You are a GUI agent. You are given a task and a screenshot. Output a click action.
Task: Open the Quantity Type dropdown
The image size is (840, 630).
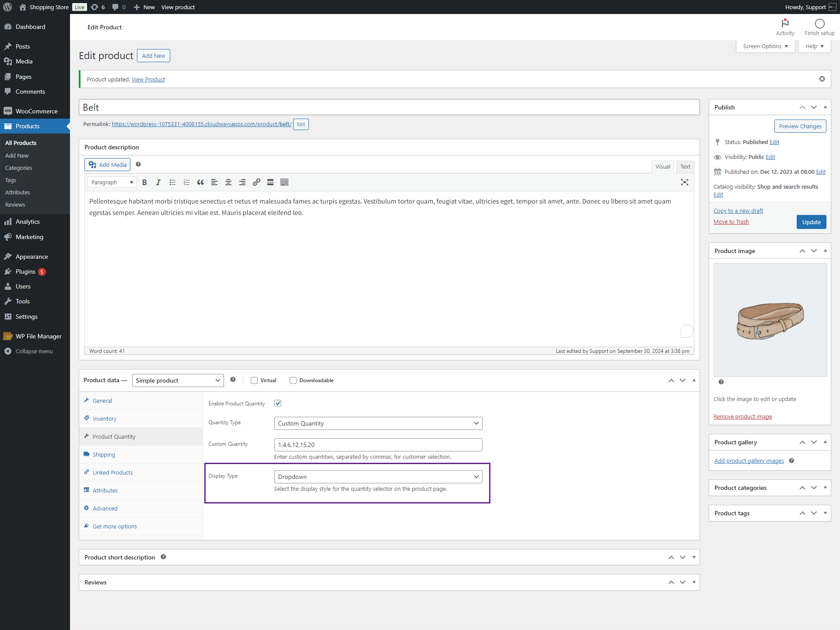(378, 423)
